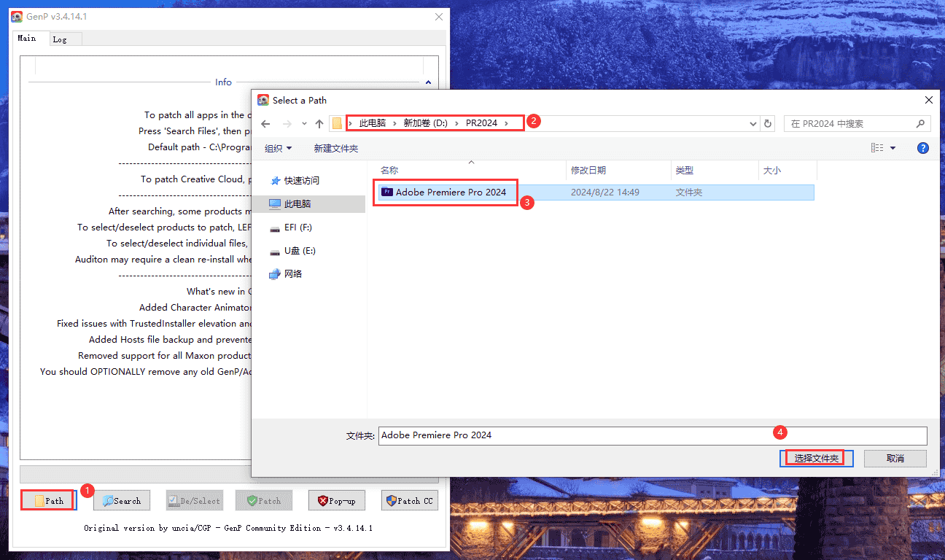Open recent locations dropdown next to forward arrow
The image size is (945, 560).
point(304,124)
